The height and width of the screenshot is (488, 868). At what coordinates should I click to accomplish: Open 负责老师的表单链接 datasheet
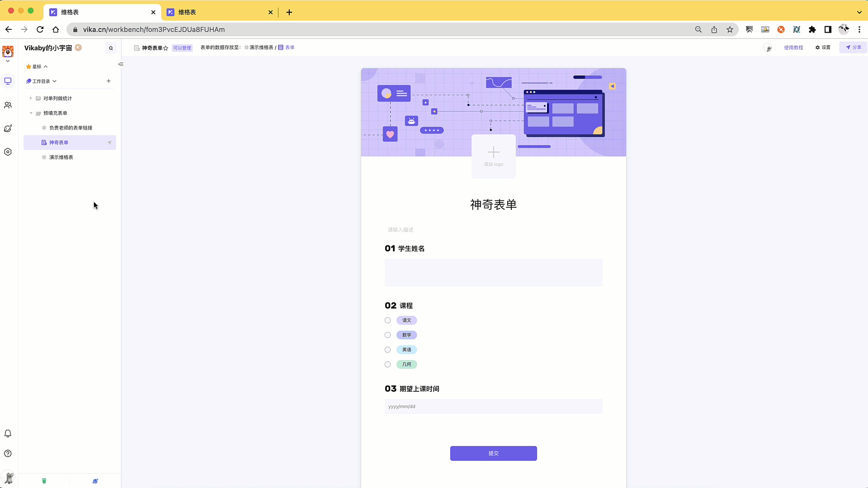[x=70, y=128]
